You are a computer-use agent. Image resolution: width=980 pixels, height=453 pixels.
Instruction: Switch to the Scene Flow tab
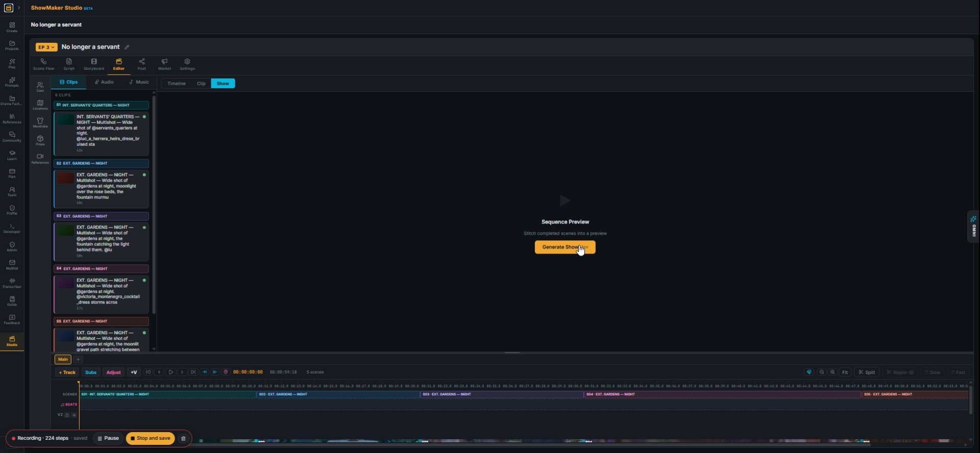tap(43, 65)
